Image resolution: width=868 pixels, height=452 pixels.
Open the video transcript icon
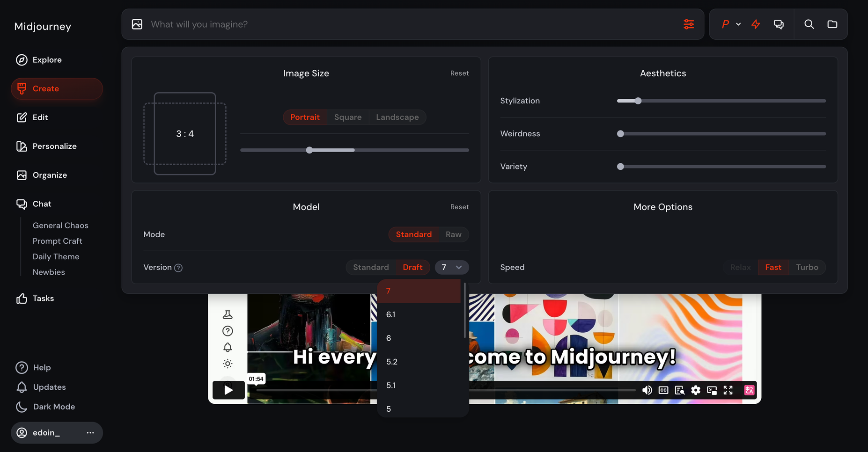point(679,390)
